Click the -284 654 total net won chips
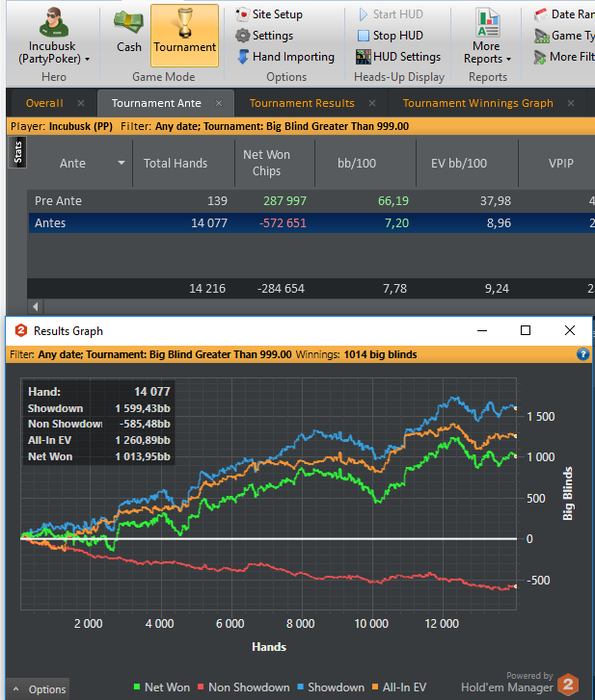Screen dimensions: 595x700 coord(281,288)
